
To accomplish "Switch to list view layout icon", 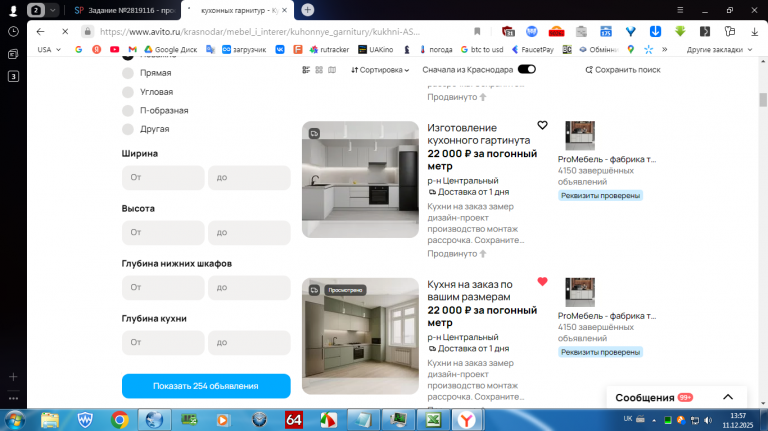I will (306, 70).
